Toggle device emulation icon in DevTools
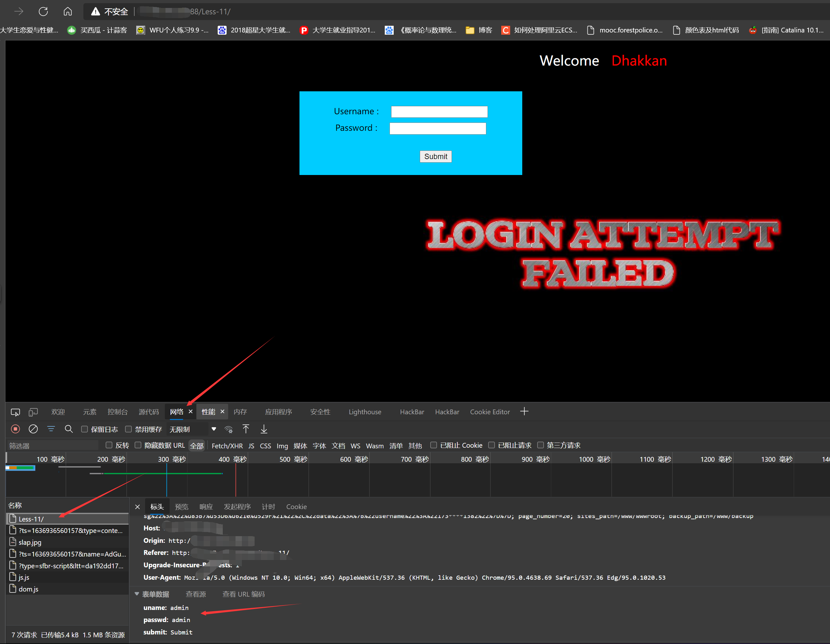Viewport: 830px width, 644px height. pyautogui.click(x=33, y=412)
